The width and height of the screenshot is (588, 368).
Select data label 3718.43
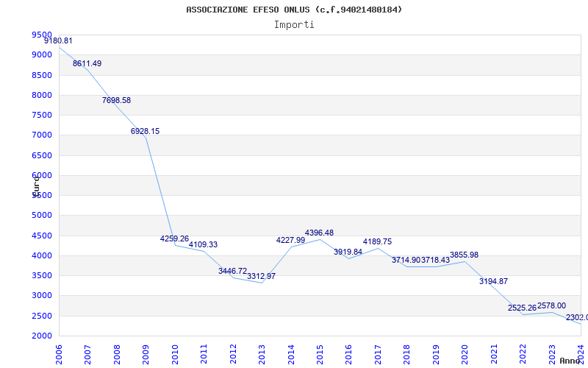coord(435,260)
